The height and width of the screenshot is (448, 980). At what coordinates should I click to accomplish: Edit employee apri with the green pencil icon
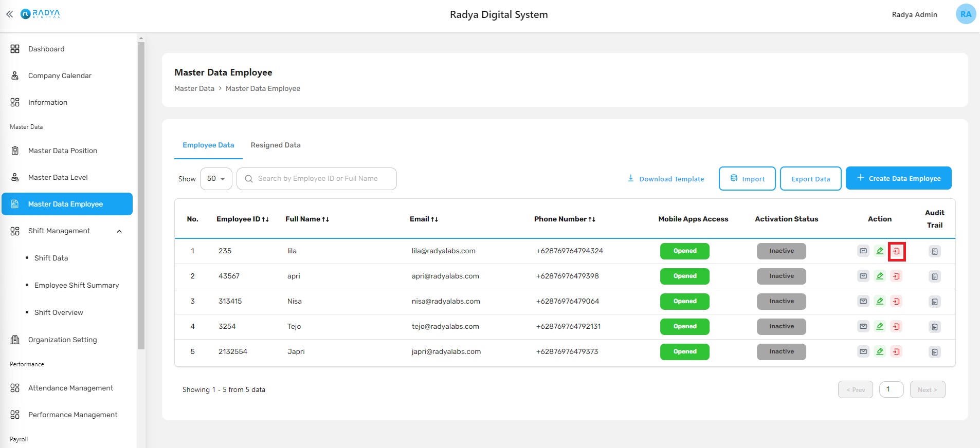pos(880,276)
